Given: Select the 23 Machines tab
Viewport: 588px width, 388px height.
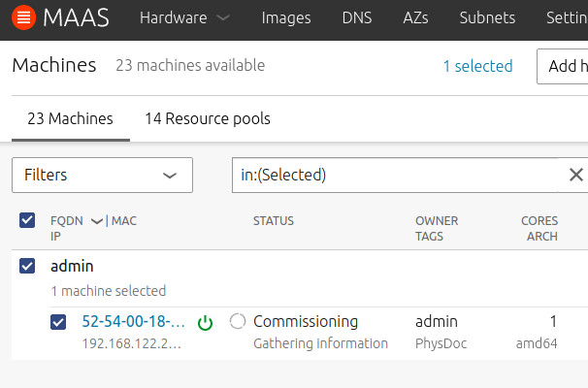Looking at the screenshot, I should point(70,119).
